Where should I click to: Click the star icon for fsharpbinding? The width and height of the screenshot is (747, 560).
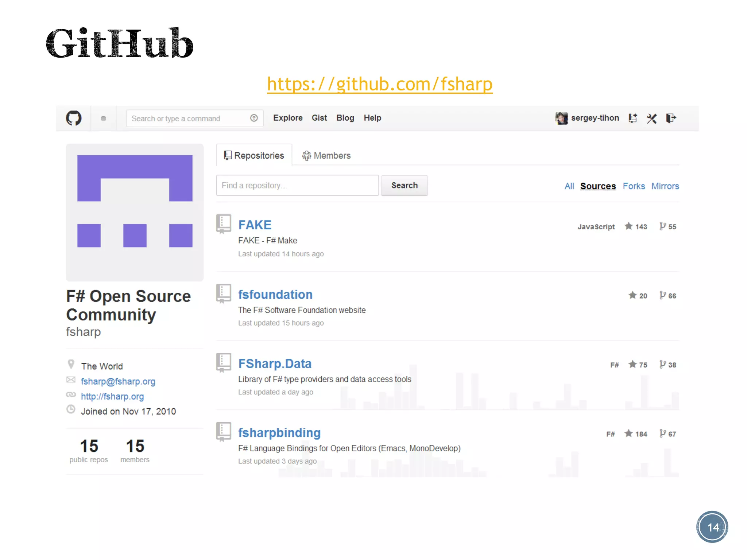628,433
